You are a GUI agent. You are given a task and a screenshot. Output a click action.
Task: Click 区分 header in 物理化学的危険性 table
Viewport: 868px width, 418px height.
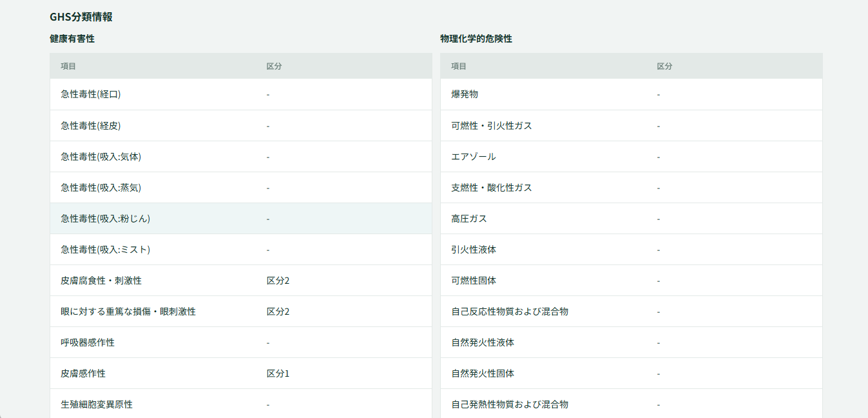click(x=664, y=66)
